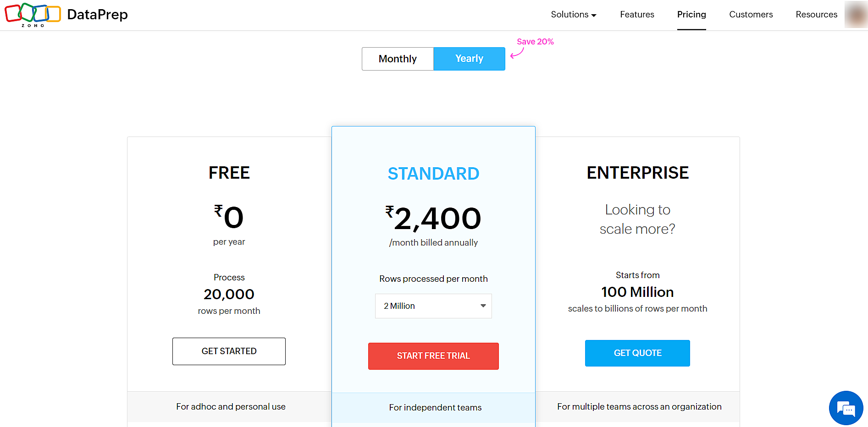This screenshot has width=868, height=427.
Task: Open the rows processed 2 Million dropdown
Action: [433, 306]
